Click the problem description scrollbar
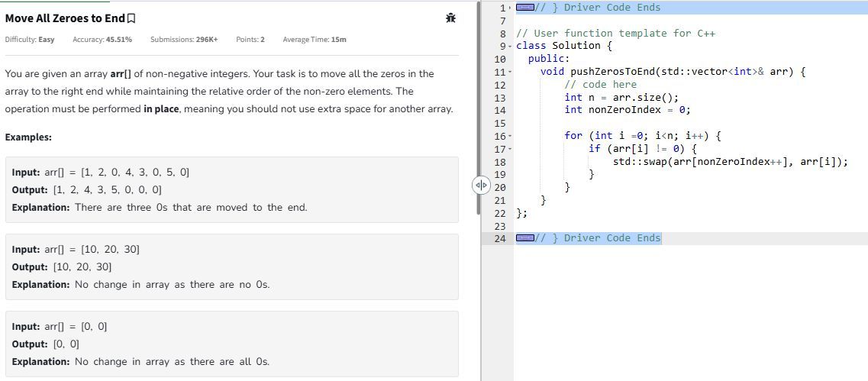This screenshot has width=868, height=381. [479, 108]
